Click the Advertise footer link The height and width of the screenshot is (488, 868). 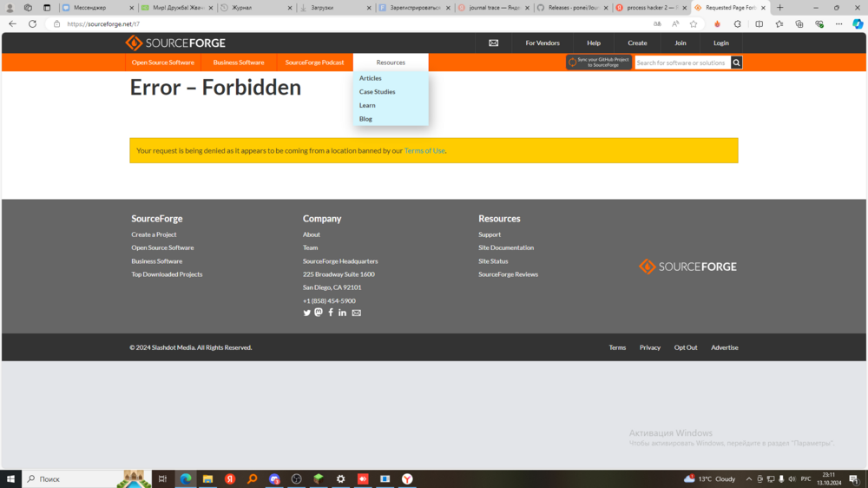point(724,347)
